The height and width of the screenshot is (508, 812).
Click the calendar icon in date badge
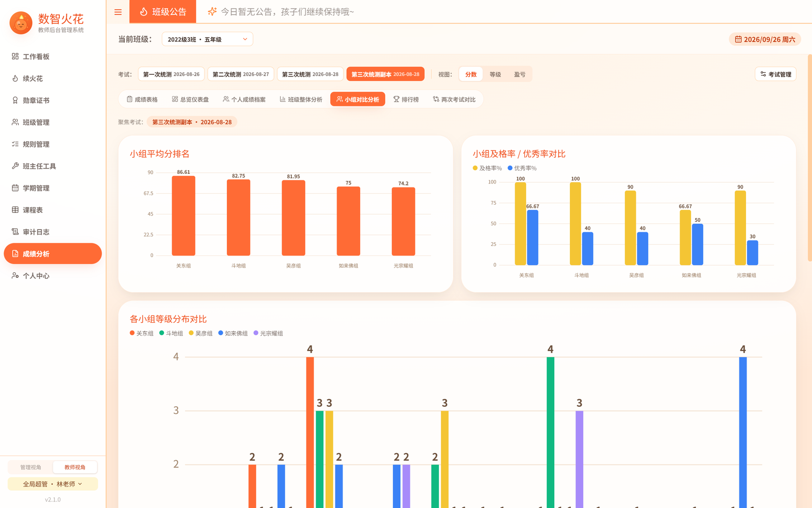pos(738,39)
